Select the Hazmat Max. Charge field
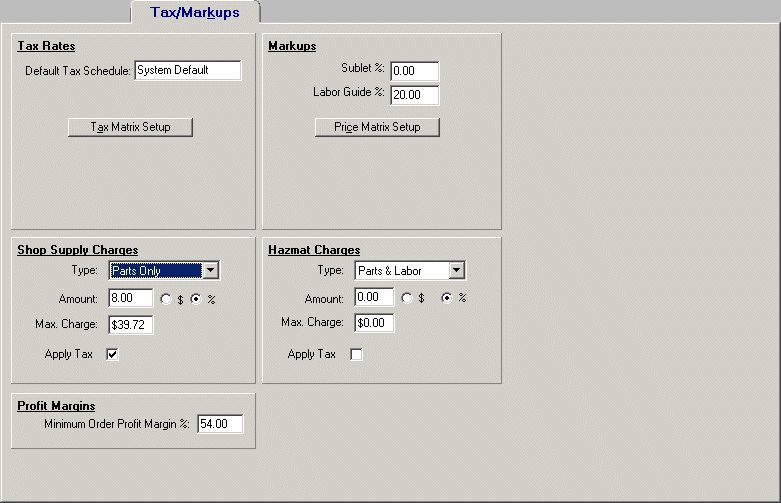781x503 pixels. coord(374,323)
